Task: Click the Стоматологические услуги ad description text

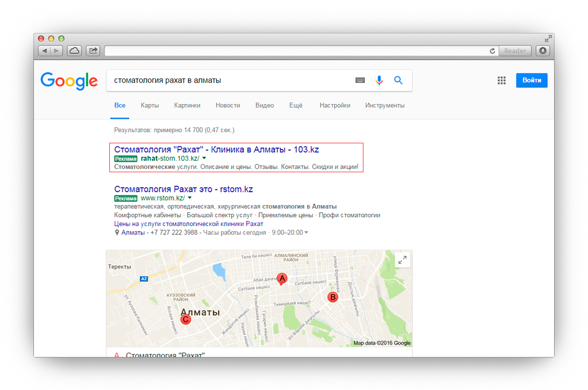Action: click(x=236, y=167)
